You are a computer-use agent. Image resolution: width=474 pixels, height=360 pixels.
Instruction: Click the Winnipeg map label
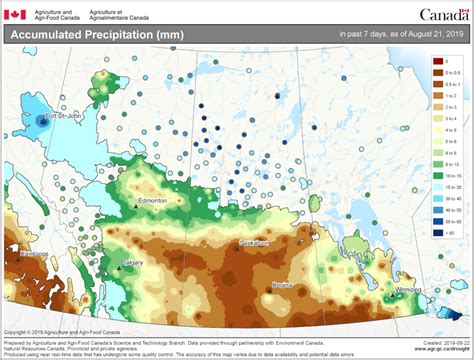coord(408,289)
